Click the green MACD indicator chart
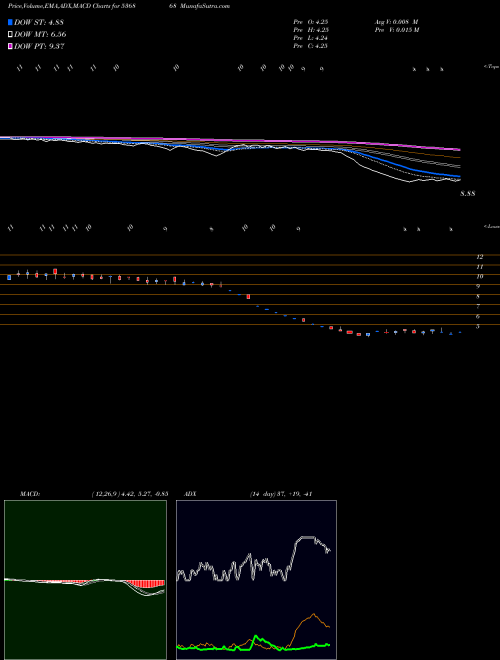Screen dimensions: 500x660 [x=85, y=580]
